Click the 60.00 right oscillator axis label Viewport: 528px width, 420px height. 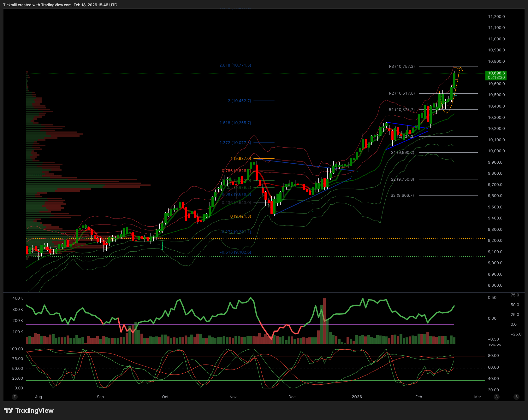pyautogui.click(x=493, y=367)
